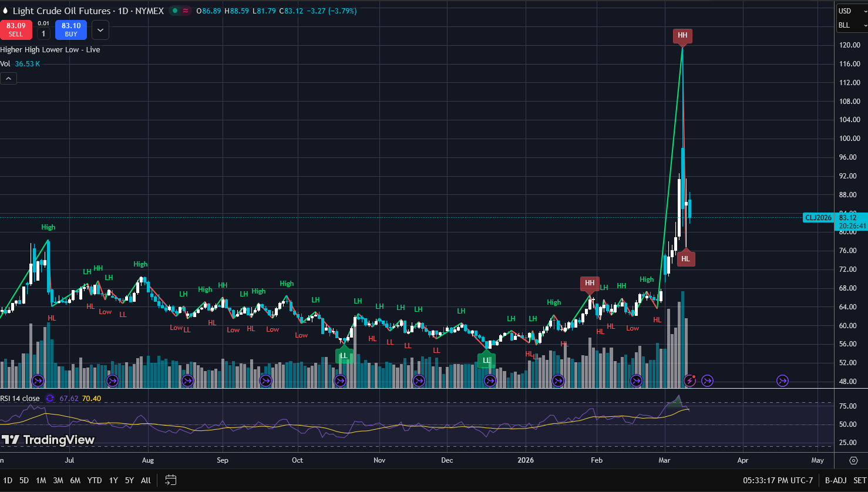Select the 5Y time range
This screenshot has width=868, height=492.
[x=129, y=480]
